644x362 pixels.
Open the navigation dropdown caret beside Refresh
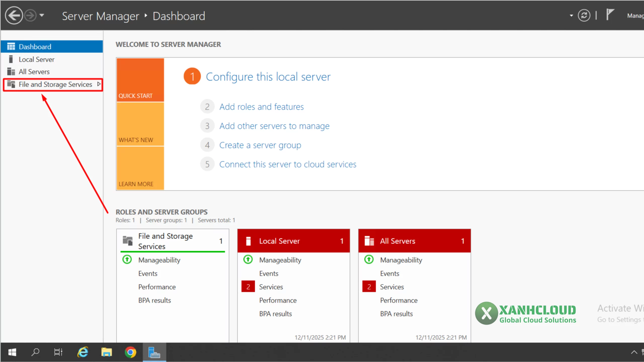coord(571,15)
